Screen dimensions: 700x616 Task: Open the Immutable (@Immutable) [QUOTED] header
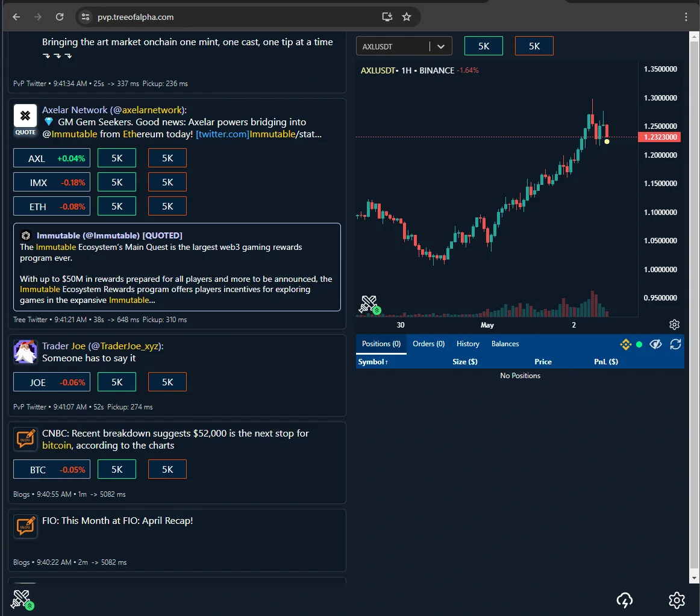coord(110,235)
